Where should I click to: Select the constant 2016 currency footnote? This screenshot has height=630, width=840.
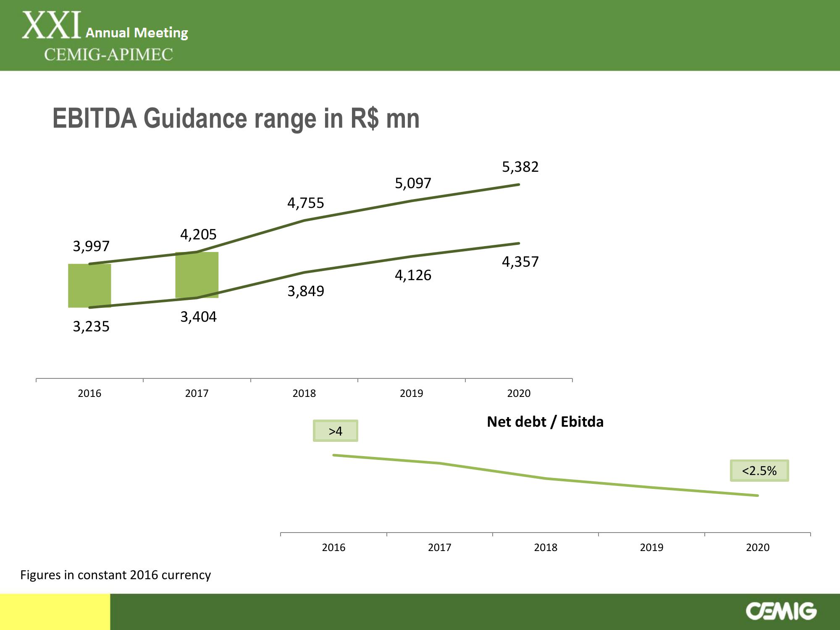coord(115,575)
